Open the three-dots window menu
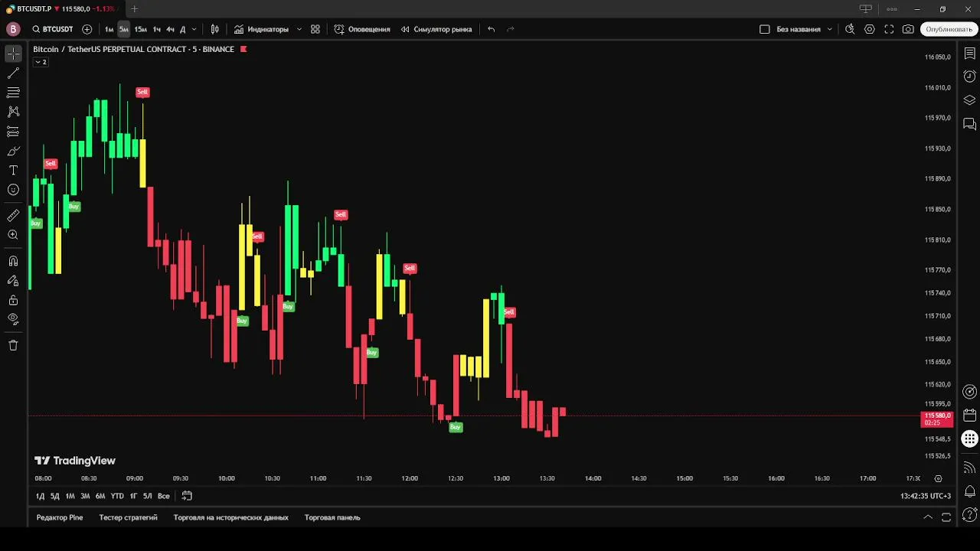980x551 pixels. [892, 9]
